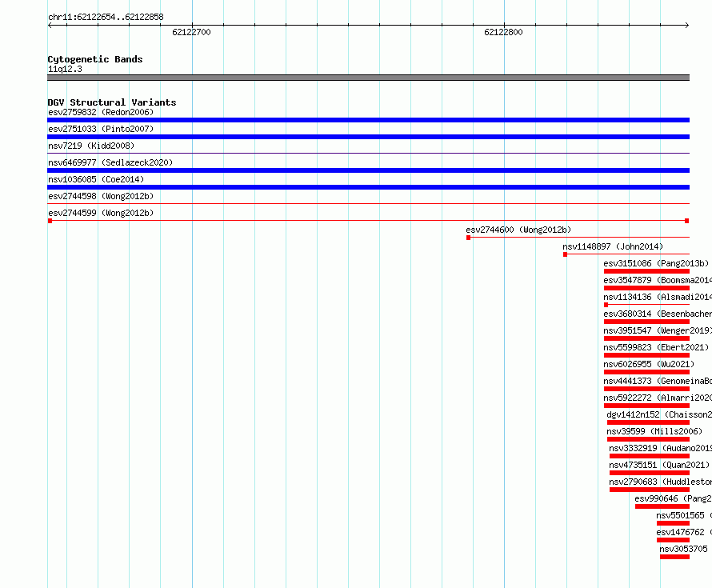
Task: Select the nsv4735151 (Quan2021) label
Action: pyautogui.click(x=659, y=465)
